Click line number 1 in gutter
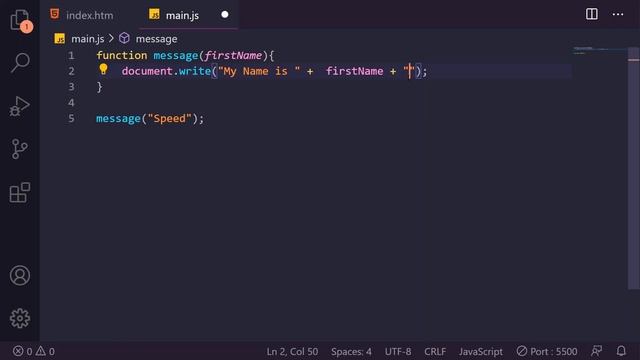This screenshot has height=360, width=640. tap(71, 56)
